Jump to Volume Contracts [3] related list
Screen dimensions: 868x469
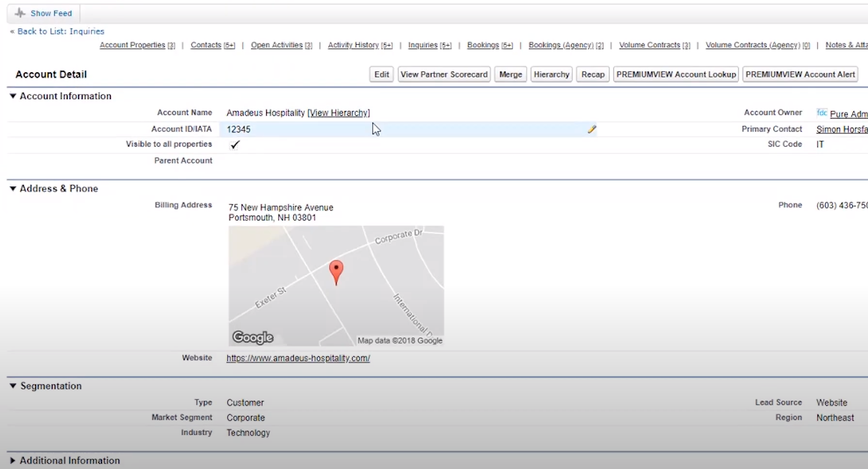655,45
